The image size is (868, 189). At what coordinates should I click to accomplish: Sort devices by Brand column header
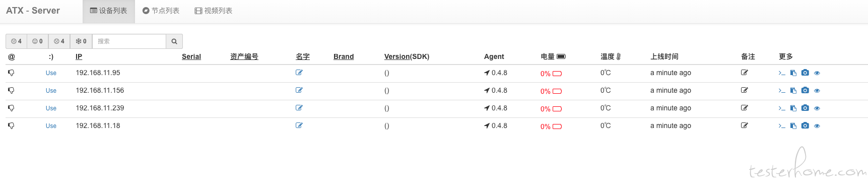pyautogui.click(x=344, y=56)
